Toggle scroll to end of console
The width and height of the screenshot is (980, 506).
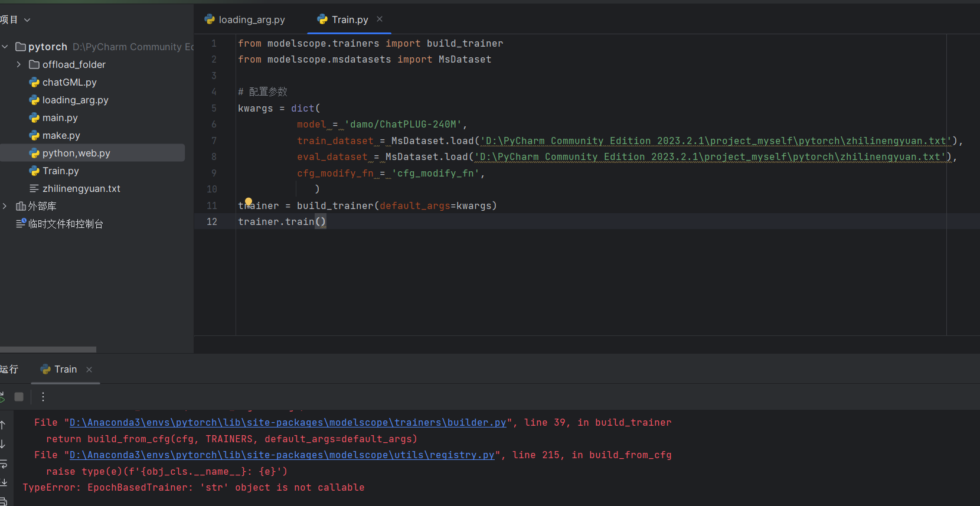(x=3, y=482)
